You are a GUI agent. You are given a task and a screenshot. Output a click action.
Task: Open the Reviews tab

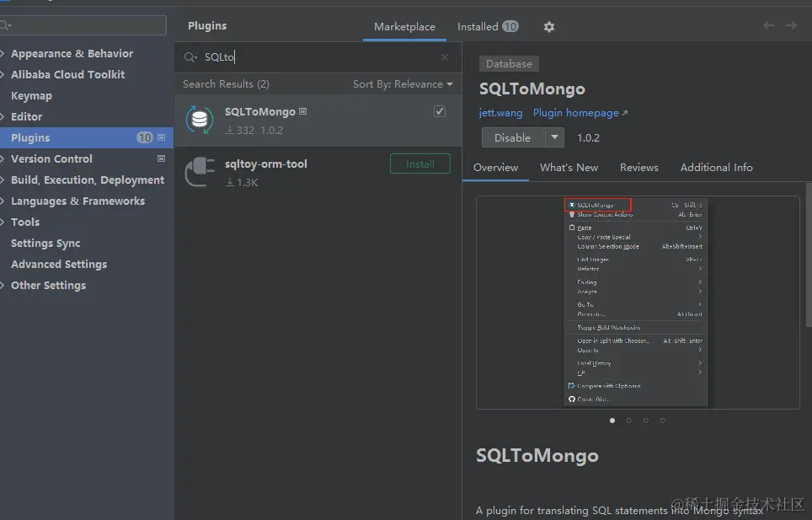639,167
